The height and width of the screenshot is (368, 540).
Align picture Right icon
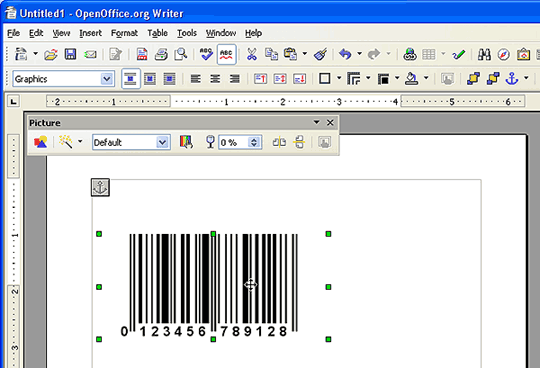[235, 79]
